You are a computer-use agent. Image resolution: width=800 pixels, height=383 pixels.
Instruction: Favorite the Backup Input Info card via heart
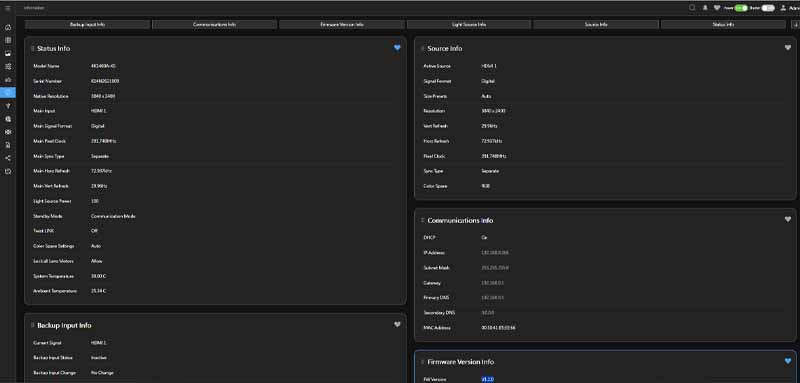point(397,324)
